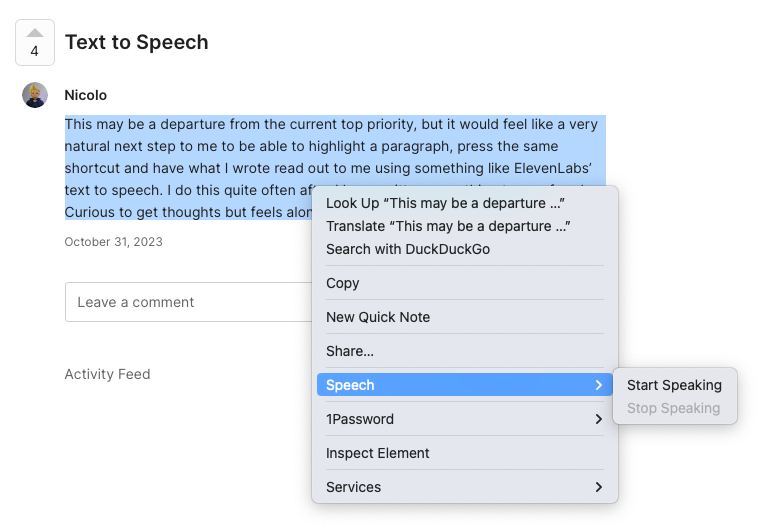
Task: Select the disabled Stop Speaking item
Action: click(x=673, y=408)
